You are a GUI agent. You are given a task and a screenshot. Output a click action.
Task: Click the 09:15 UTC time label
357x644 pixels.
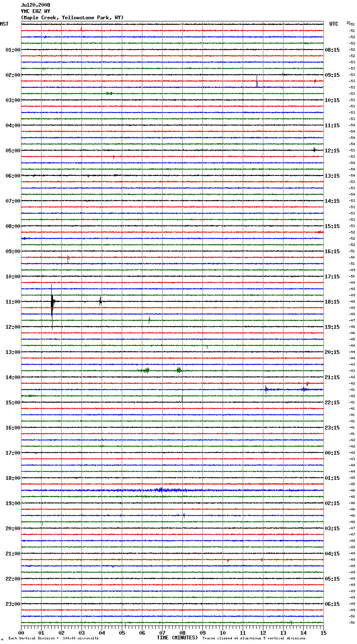(332, 75)
